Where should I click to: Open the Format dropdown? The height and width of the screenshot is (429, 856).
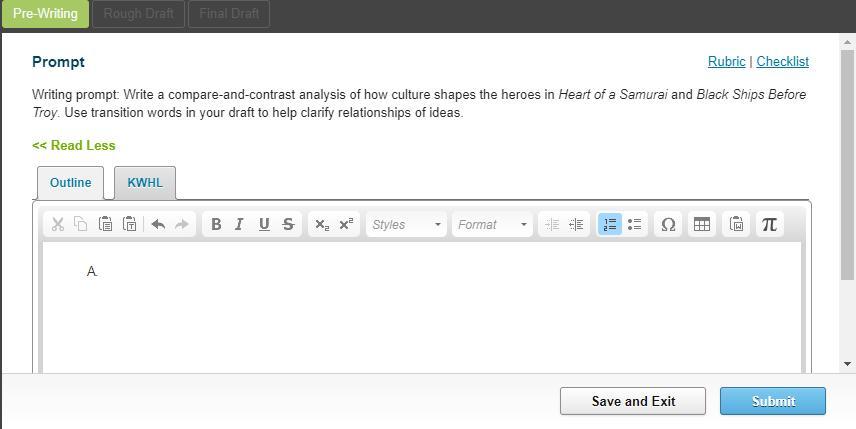[492, 225]
